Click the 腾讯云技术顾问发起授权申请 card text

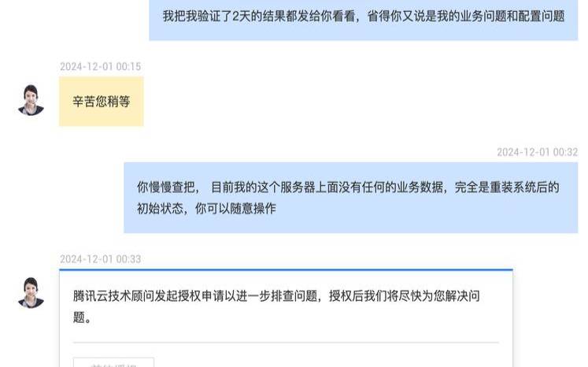[276, 306]
